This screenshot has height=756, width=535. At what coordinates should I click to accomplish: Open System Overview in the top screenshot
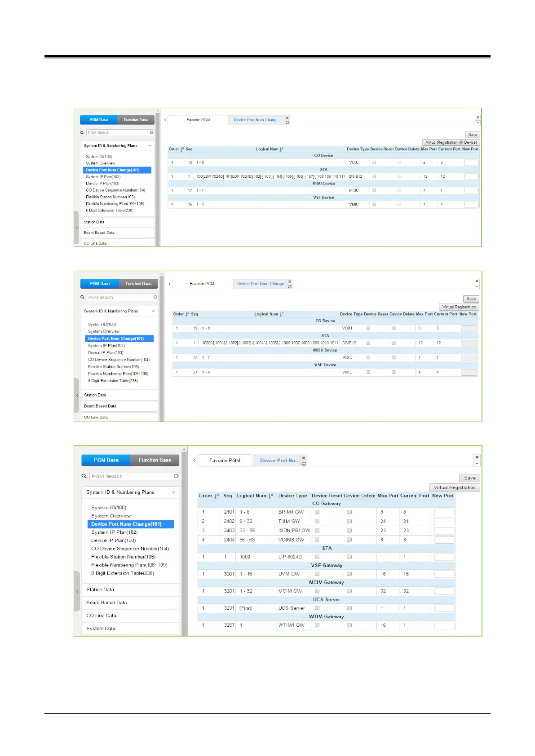coord(100,163)
